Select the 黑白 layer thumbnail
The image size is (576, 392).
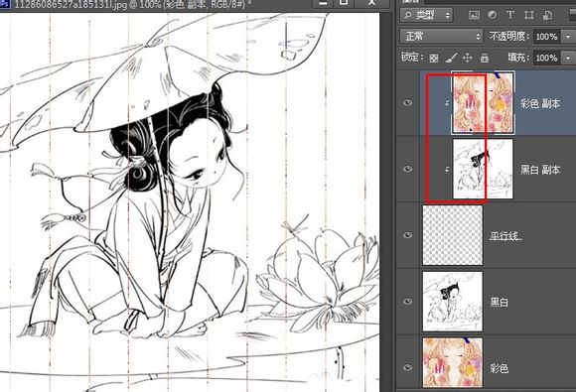tap(453, 302)
